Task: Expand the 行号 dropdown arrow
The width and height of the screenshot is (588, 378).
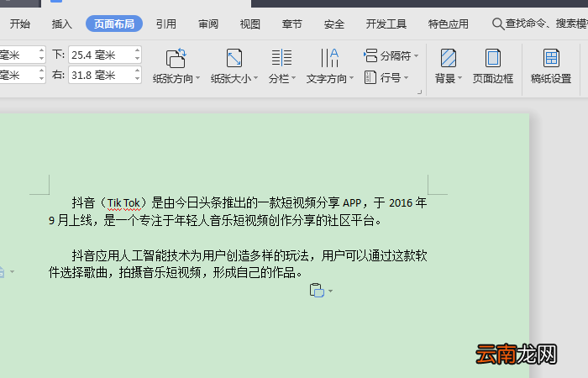Action: click(406, 77)
